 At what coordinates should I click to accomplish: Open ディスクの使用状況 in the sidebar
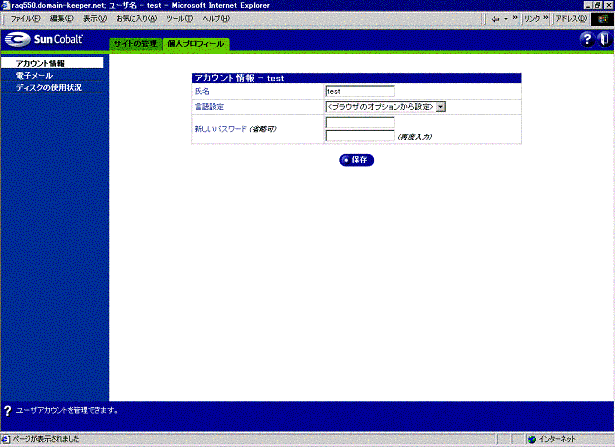pyautogui.click(x=49, y=88)
